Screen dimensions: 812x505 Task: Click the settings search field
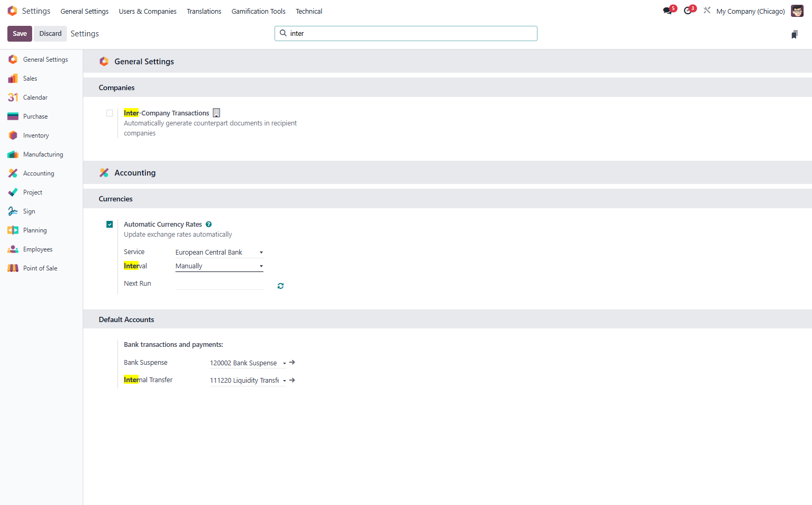pos(406,33)
